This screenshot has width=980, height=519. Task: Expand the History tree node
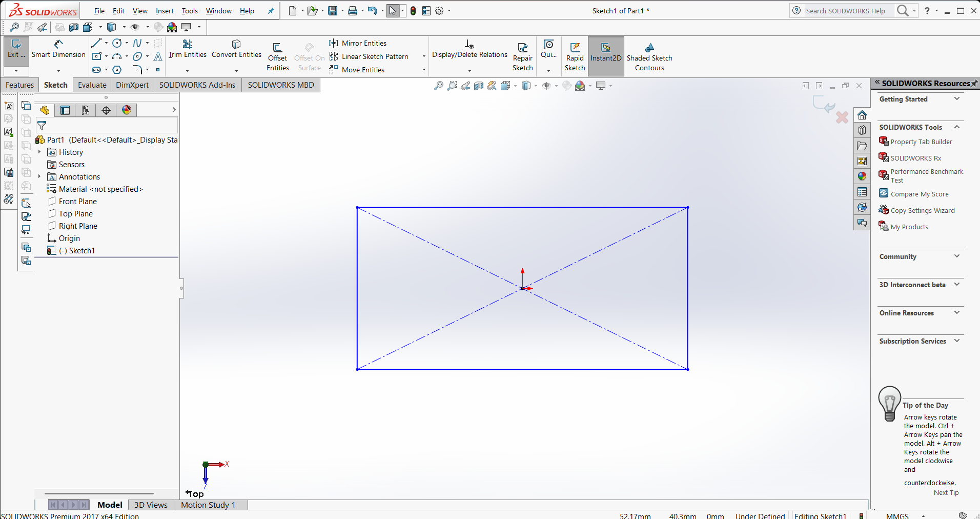click(39, 152)
